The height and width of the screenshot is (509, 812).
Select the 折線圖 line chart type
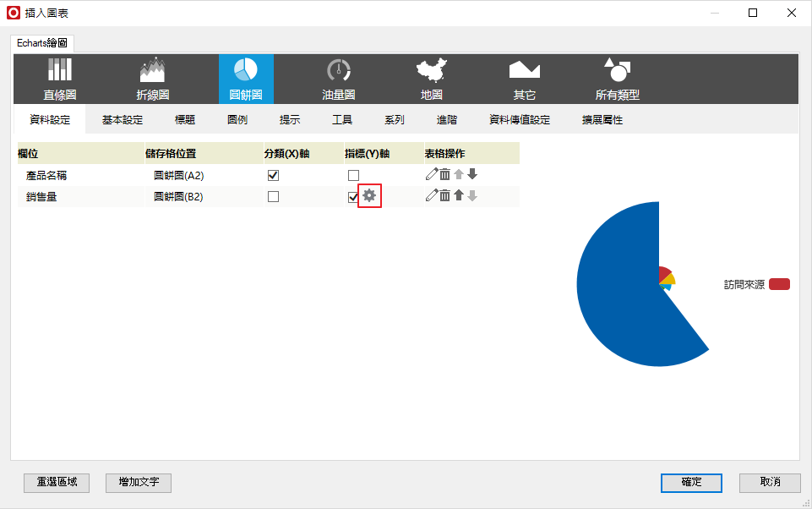(x=152, y=79)
